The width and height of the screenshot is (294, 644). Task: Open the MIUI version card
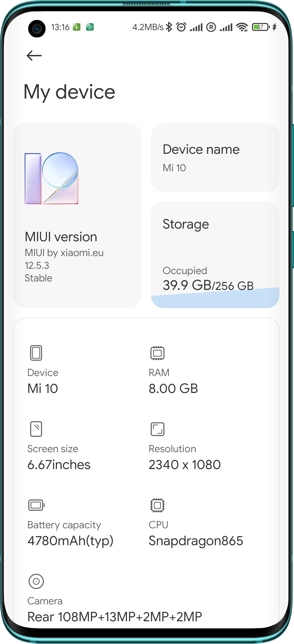77,215
